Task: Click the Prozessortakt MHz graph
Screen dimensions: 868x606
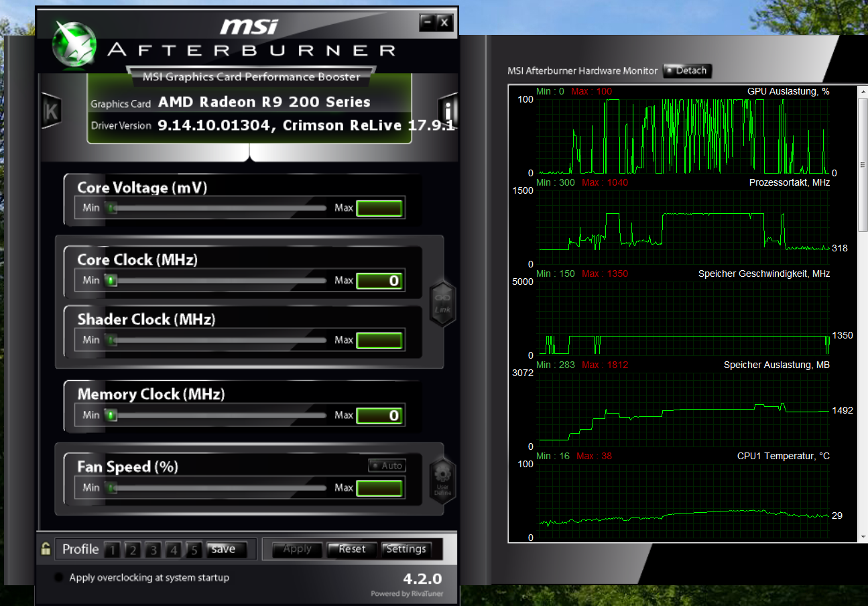Action: pos(683,227)
